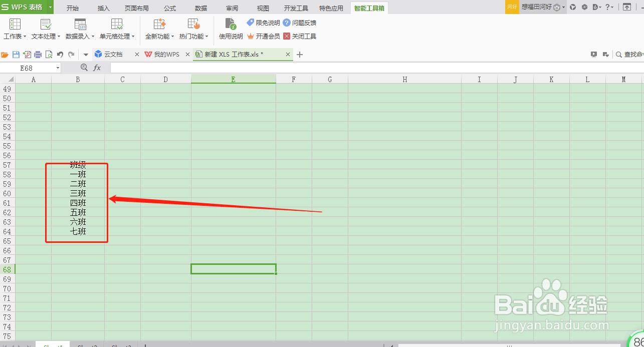
Task: Print using the printer icon
Action: point(38,55)
